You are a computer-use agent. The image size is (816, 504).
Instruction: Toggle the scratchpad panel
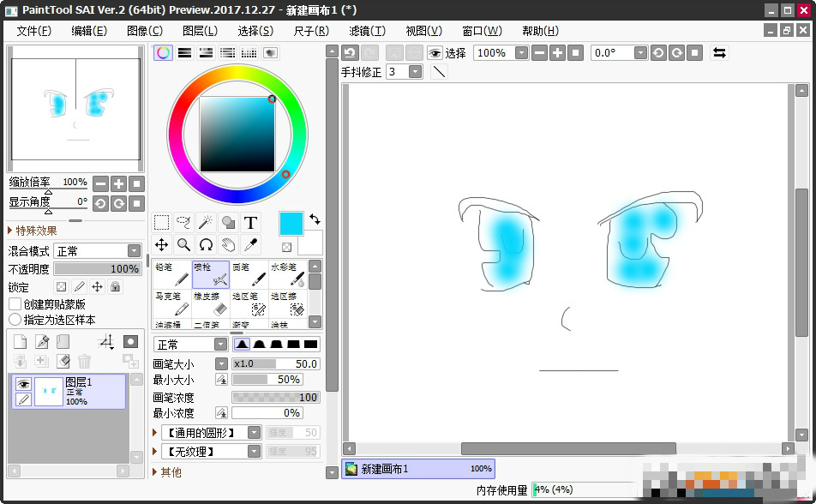click(x=270, y=52)
